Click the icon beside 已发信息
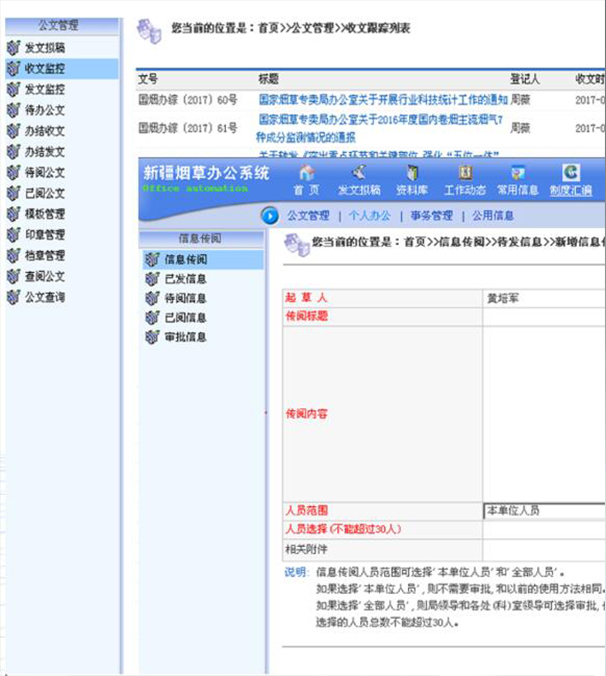 pos(152,279)
